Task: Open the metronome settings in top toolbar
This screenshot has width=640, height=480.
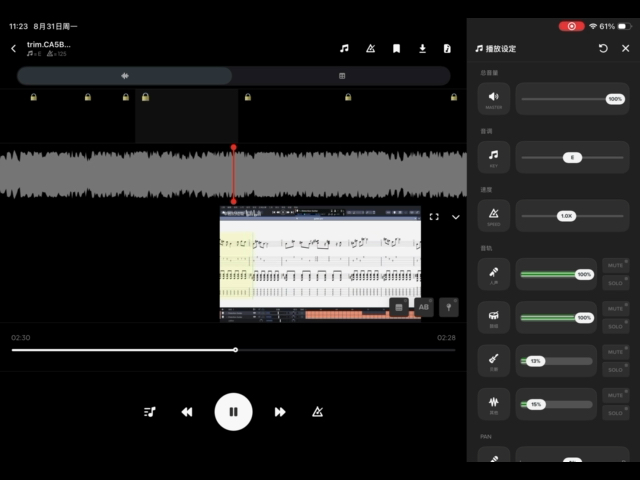Action: pos(371,49)
